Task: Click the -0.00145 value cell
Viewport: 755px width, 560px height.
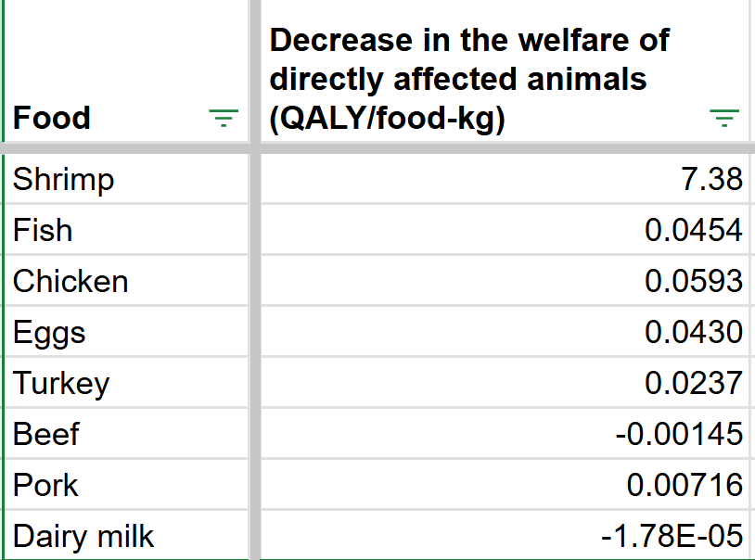Action: [505, 434]
